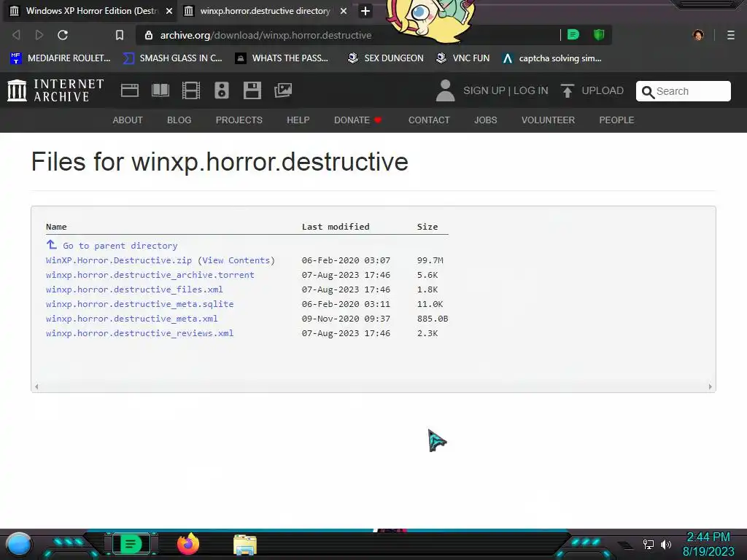Viewport: 747px width, 560px height.
Task: Open the SMASH GLASS bookmark
Action: [173, 58]
